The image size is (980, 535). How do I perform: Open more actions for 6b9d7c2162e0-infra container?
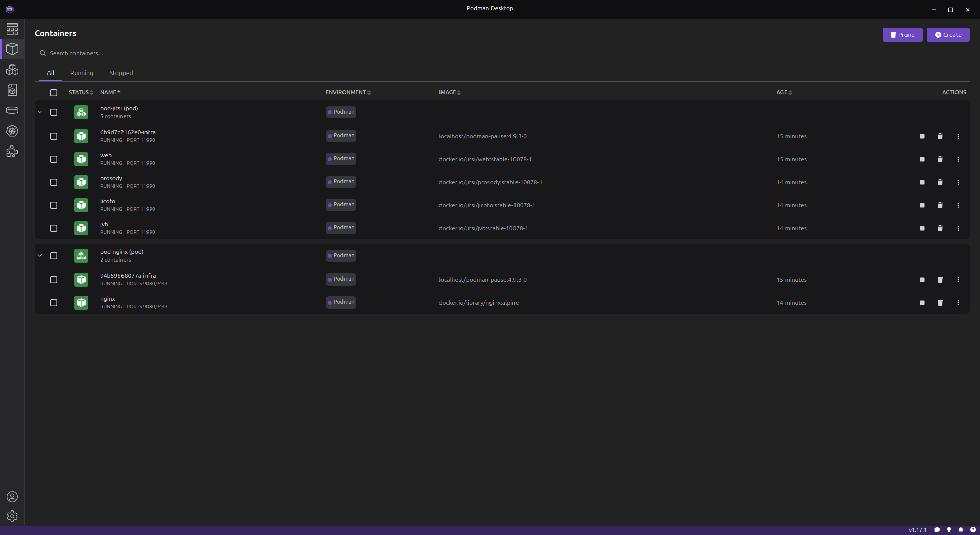(x=958, y=136)
